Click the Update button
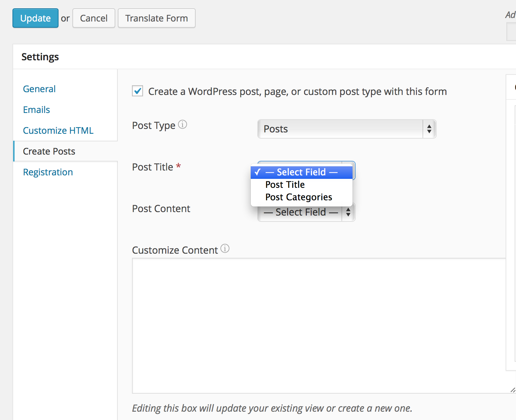Screen dimensions: 516x420 point(35,18)
